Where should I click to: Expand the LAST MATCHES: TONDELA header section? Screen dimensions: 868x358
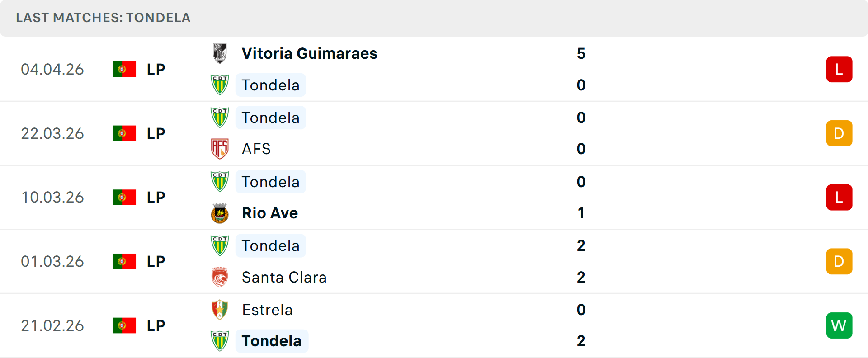point(103,18)
